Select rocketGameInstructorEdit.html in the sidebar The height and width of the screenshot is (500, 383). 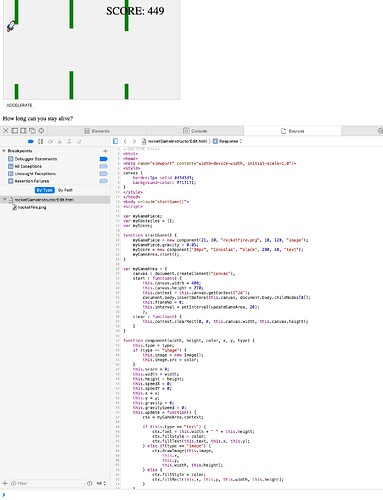coord(55,200)
